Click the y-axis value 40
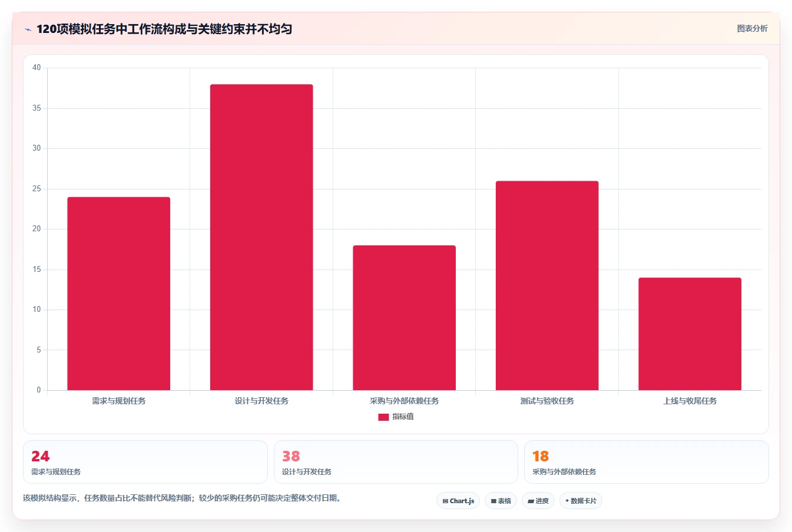The image size is (792, 532). click(x=37, y=68)
